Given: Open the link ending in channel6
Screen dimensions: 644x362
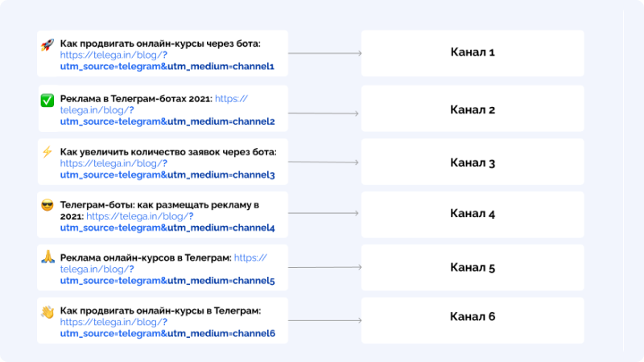Looking at the screenshot, I should click(167, 327).
